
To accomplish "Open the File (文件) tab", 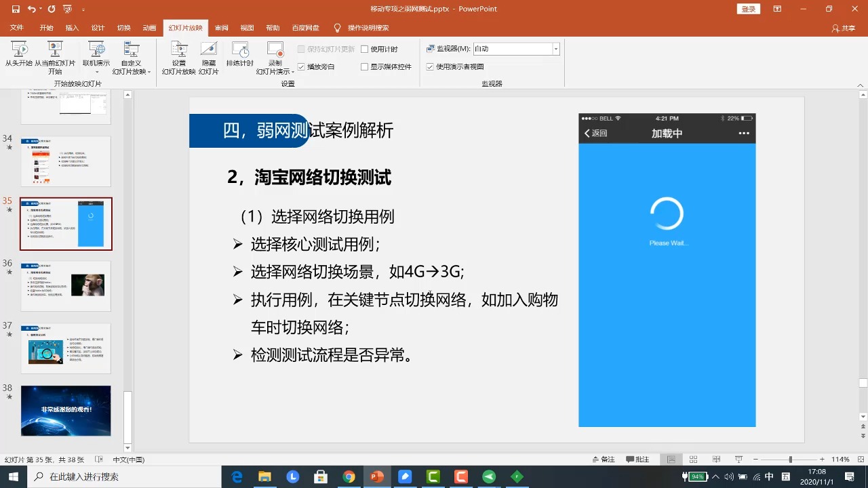I will [17, 28].
